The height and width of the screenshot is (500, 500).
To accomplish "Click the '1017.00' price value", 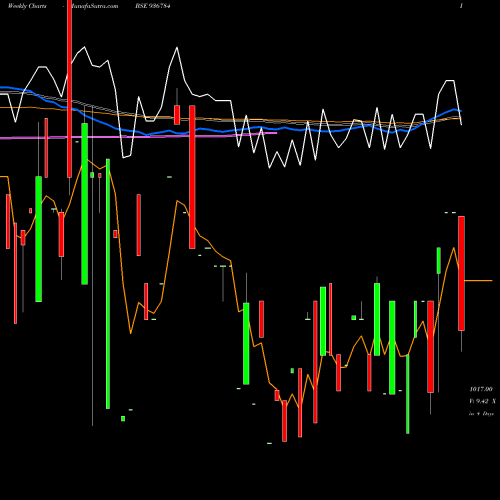I will click(x=481, y=389).
